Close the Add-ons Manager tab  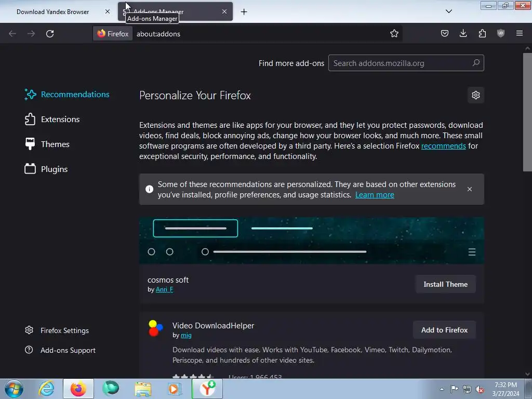coord(224,11)
